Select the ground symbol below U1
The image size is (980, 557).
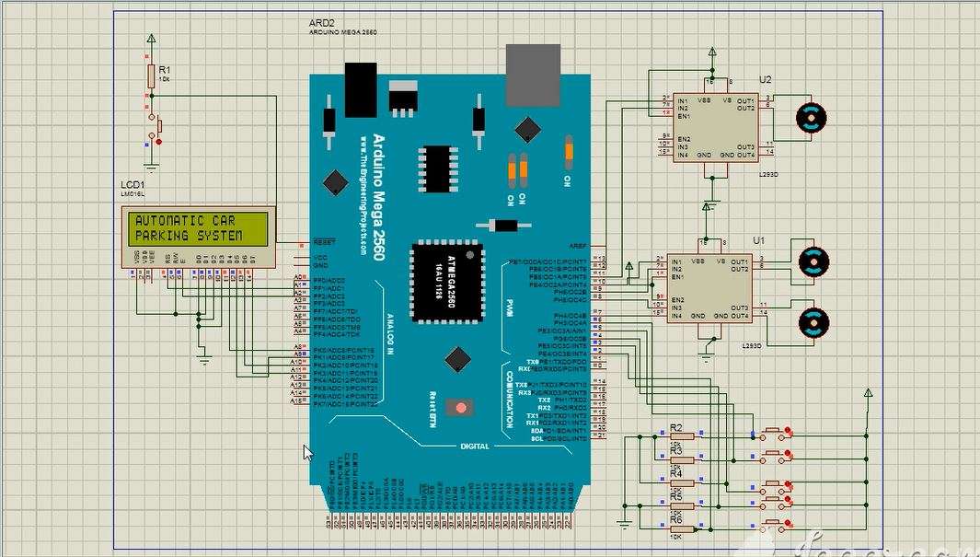click(707, 357)
